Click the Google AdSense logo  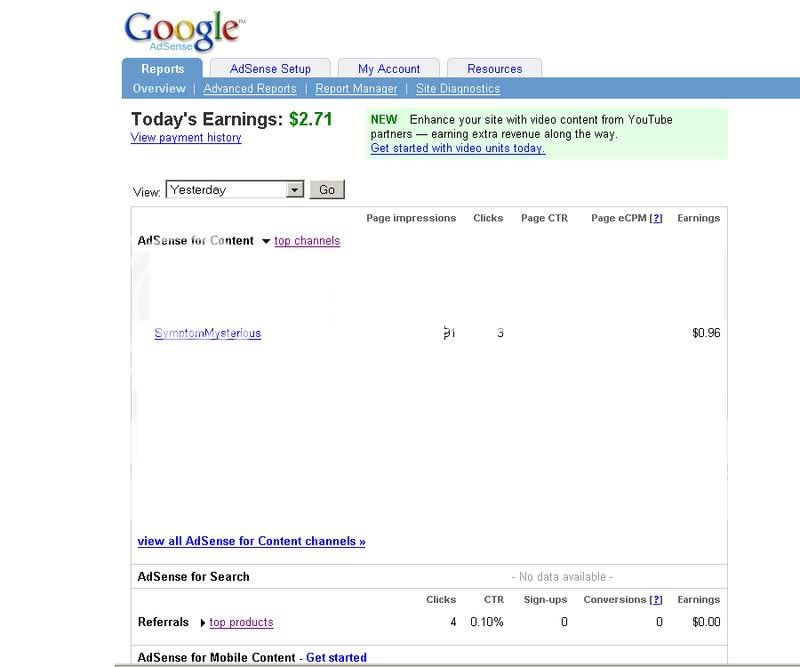[185, 31]
